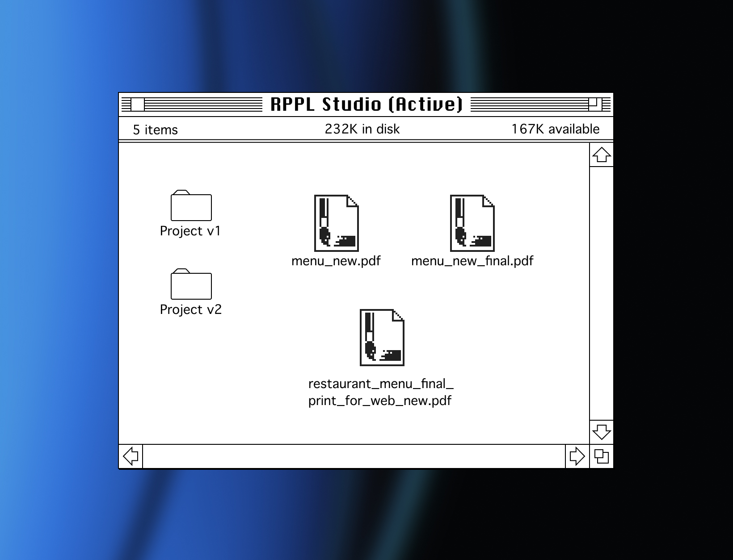
Task: Click the "print_for_web_new.pdf" file name line
Action: 380,401
